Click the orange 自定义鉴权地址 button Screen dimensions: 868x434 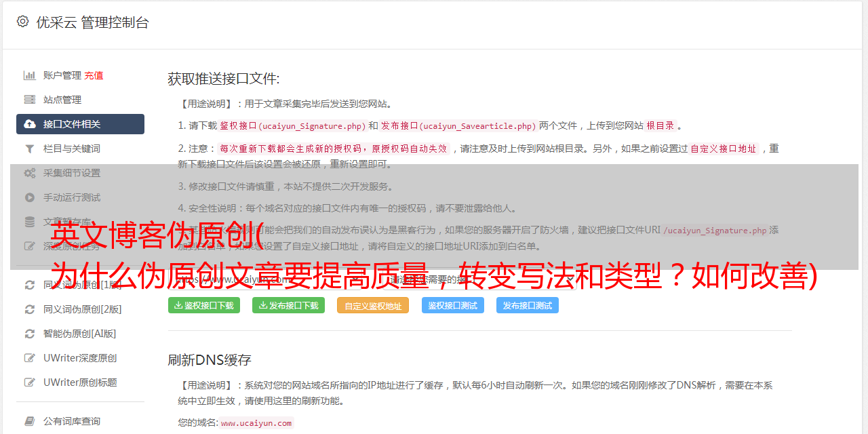pyautogui.click(x=373, y=306)
